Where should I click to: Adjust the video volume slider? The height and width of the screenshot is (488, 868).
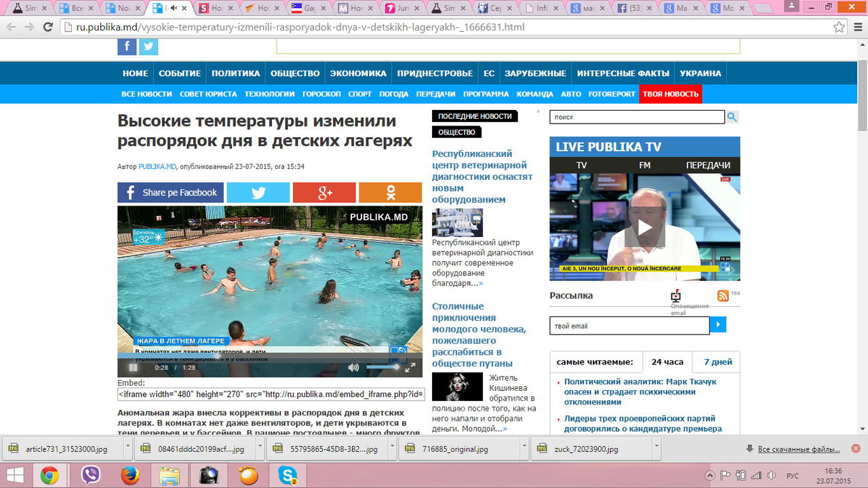[384, 367]
